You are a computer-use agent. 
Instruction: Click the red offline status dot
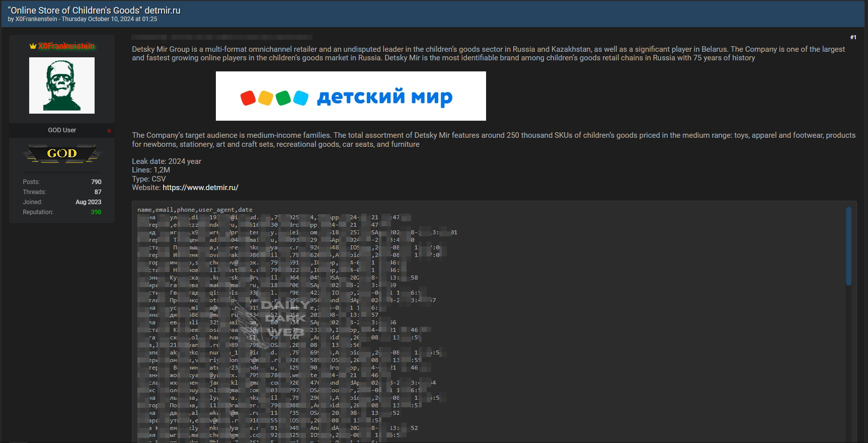[x=109, y=130]
